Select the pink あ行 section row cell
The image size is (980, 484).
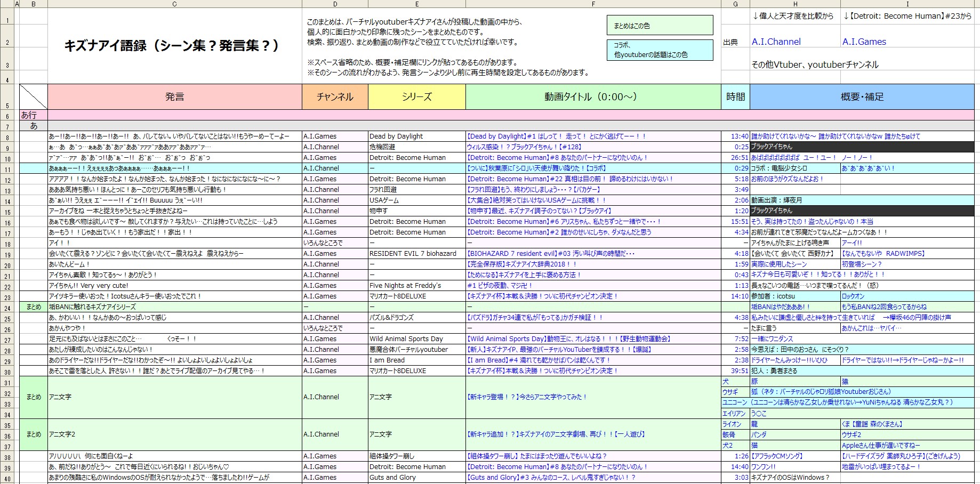pos(34,115)
